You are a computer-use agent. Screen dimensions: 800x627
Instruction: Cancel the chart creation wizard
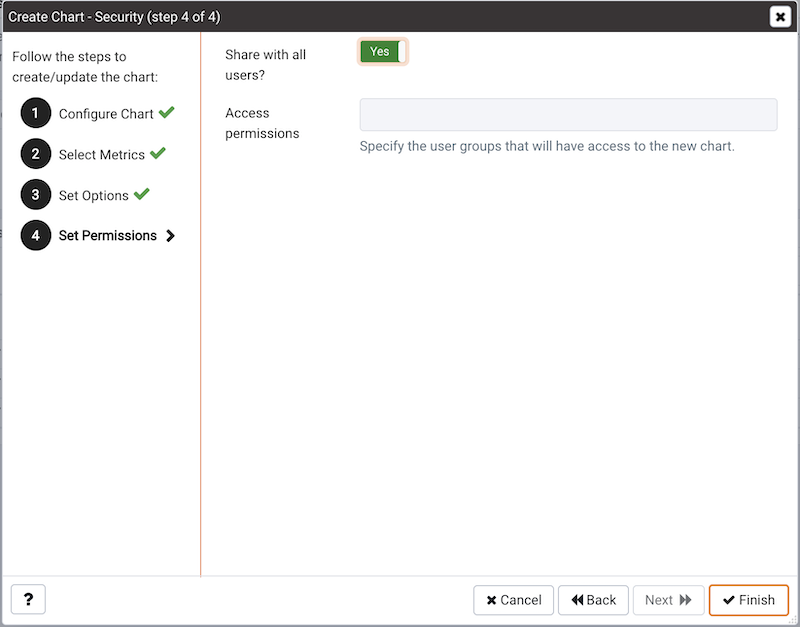click(x=513, y=600)
